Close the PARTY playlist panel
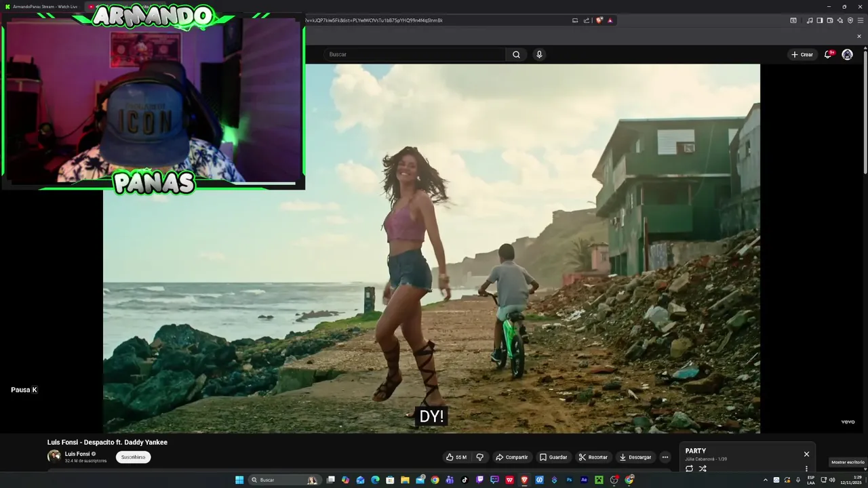The width and height of the screenshot is (868, 488). (806, 454)
